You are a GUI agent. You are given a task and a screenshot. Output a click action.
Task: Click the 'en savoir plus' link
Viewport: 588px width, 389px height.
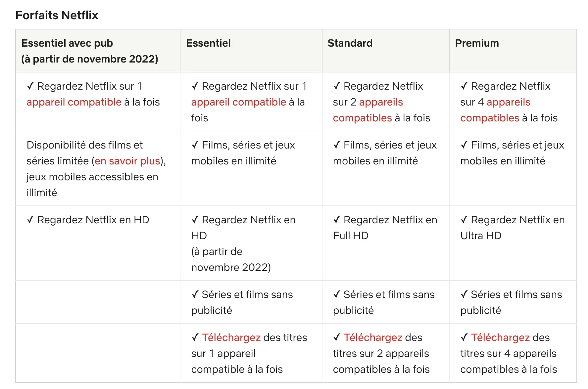coord(127,161)
